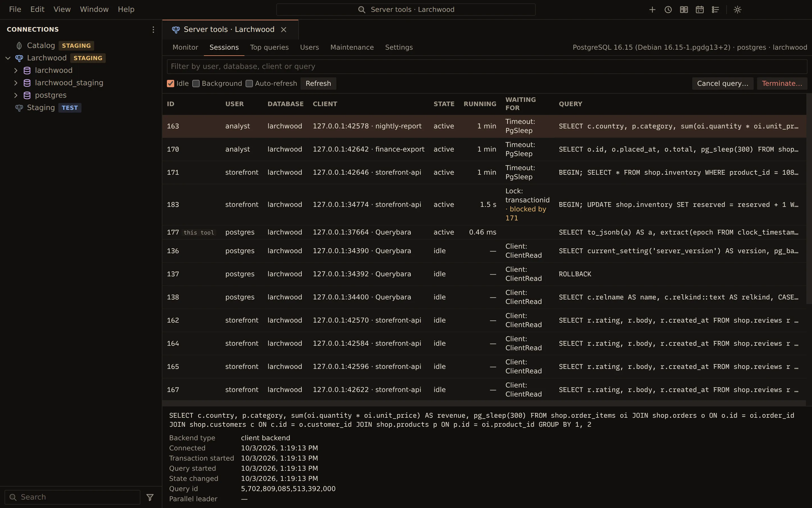Open the Settings tab
The image size is (812, 508).
[x=399, y=47]
